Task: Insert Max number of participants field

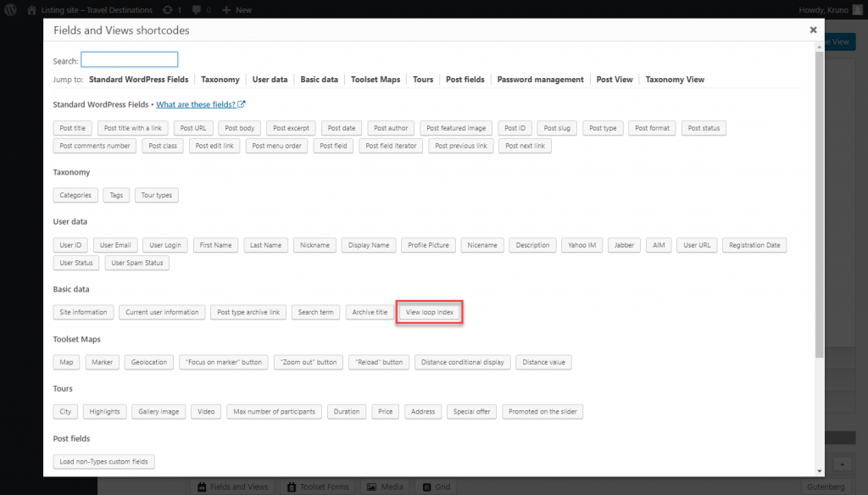Action: coord(274,411)
